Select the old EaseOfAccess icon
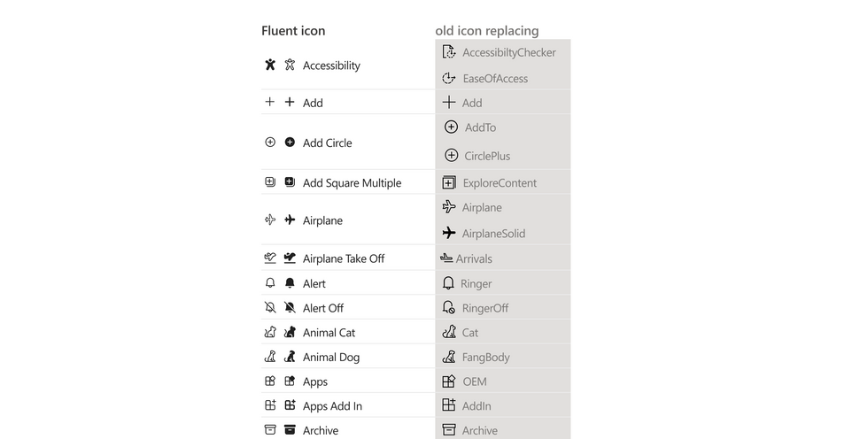The image size is (868, 439). click(449, 78)
